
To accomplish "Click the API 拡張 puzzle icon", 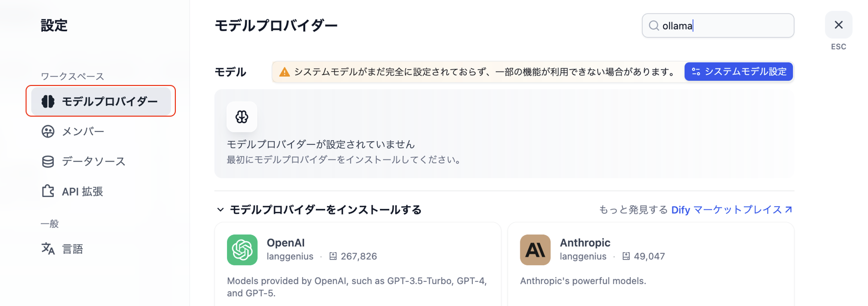I will [48, 191].
